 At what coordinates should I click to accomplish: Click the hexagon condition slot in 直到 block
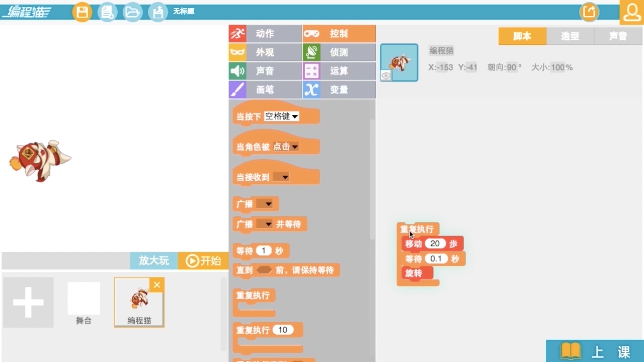coord(264,270)
